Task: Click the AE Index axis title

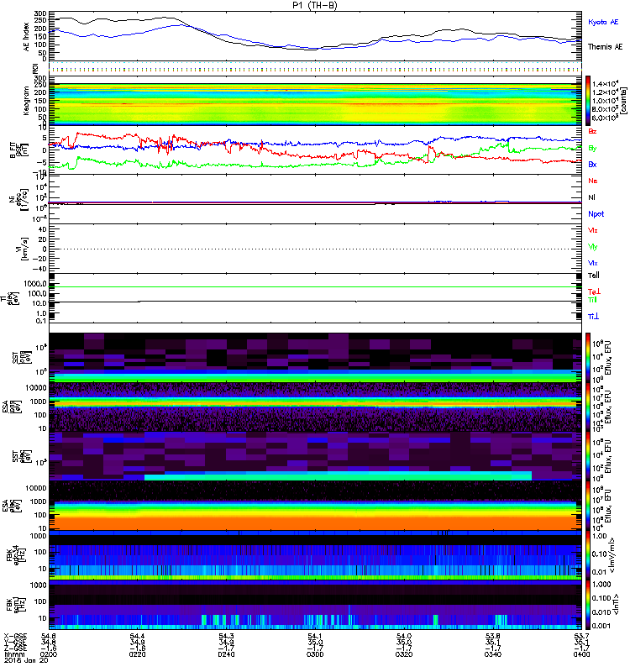Action: click(27, 37)
